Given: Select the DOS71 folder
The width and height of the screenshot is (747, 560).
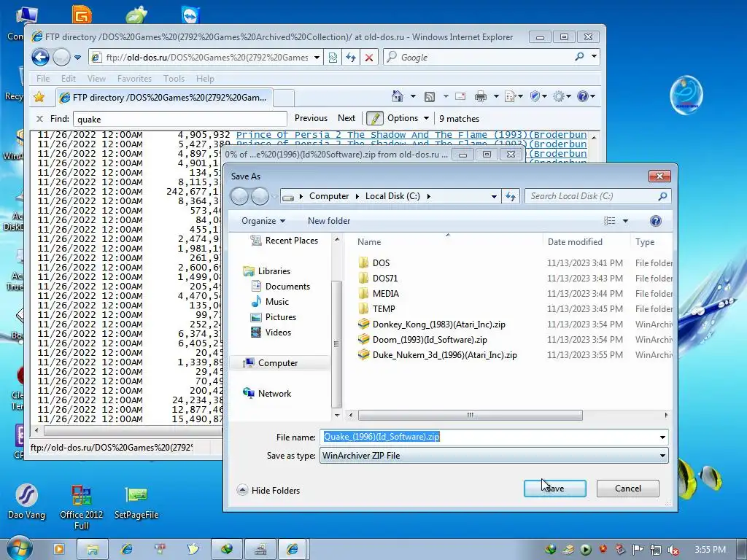Looking at the screenshot, I should coord(385,278).
